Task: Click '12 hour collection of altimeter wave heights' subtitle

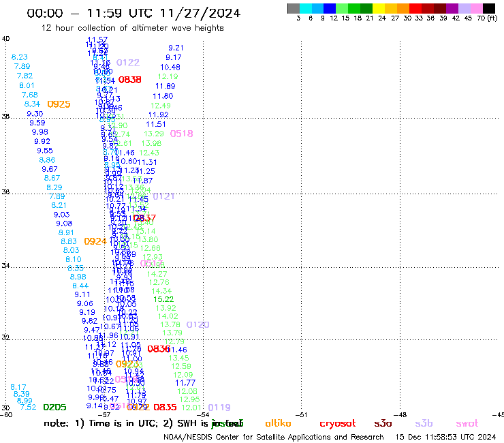Action: click(x=132, y=28)
